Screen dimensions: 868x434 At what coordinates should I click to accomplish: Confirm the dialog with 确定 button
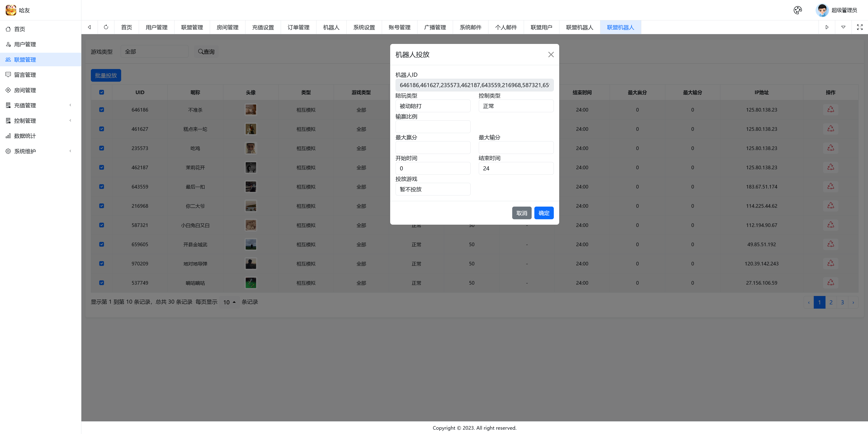pos(543,213)
